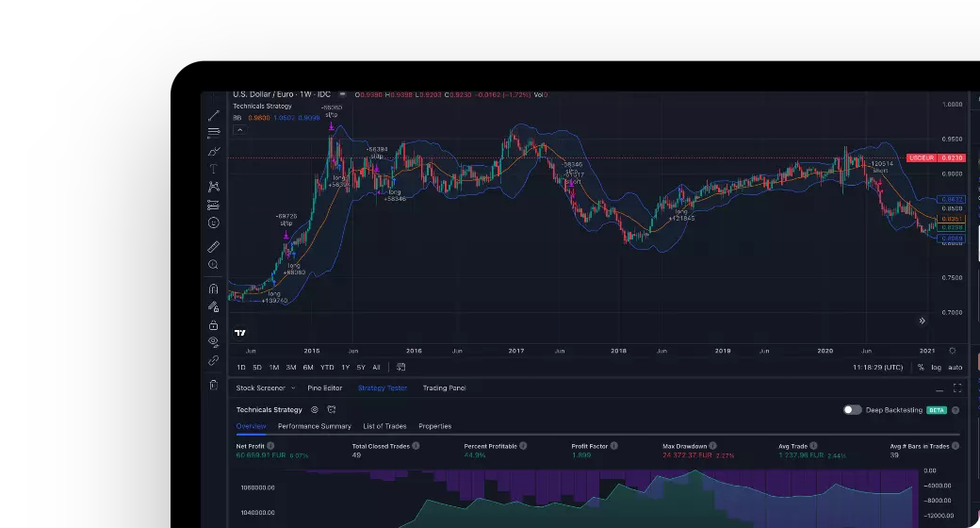This screenshot has width=980, height=528.
Task: Switch to the Pine Editor tab
Action: point(325,388)
